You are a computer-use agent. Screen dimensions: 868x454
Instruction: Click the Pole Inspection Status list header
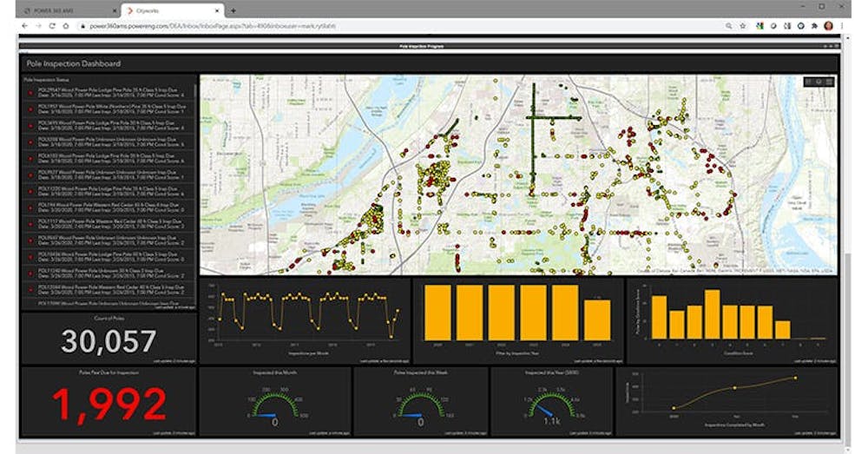(47, 80)
